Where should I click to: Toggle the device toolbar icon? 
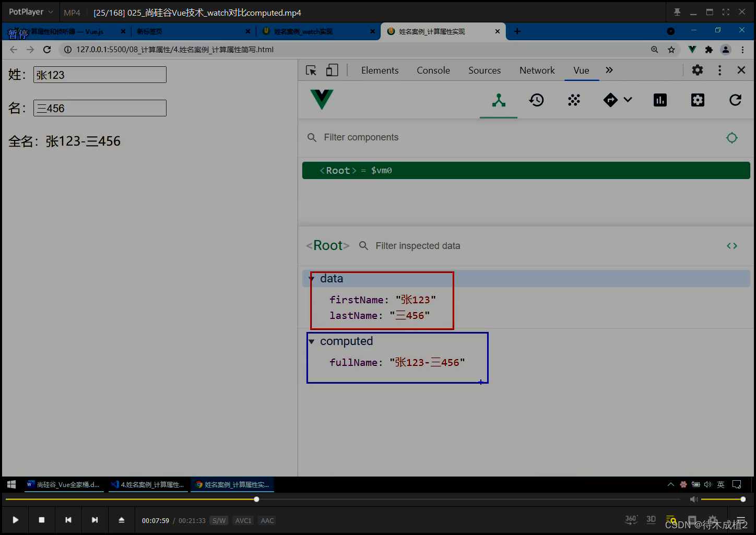332,70
